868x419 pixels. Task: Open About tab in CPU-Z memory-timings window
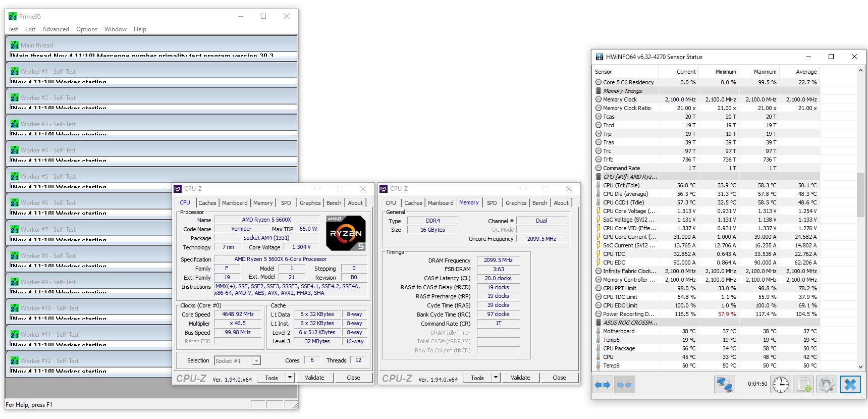[x=561, y=203]
